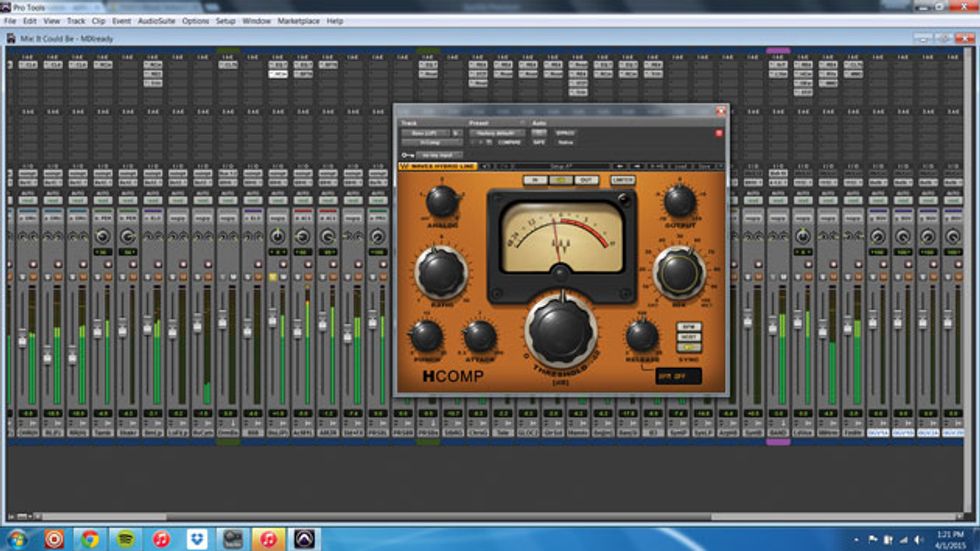
Task: Toggle the COMPARE button
Action: point(509,142)
